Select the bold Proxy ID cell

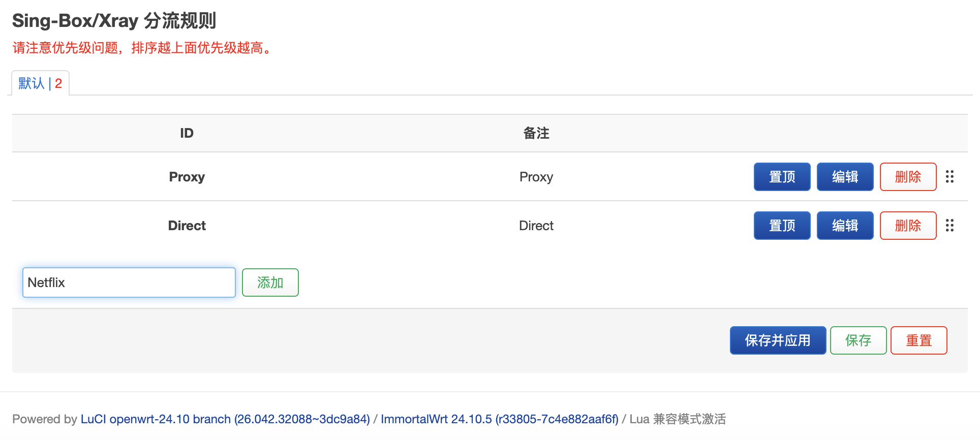coord(187,177)
